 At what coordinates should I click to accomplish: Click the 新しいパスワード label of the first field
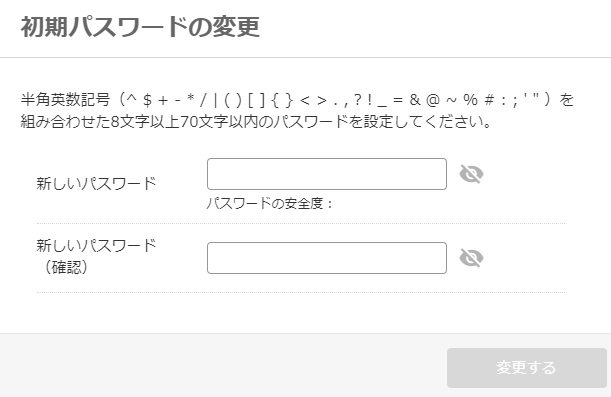96,183
